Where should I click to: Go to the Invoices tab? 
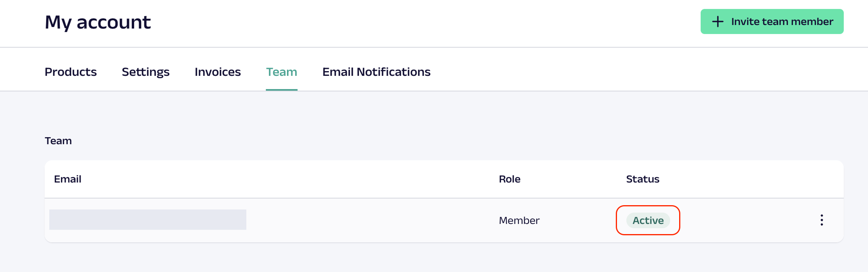218,72
